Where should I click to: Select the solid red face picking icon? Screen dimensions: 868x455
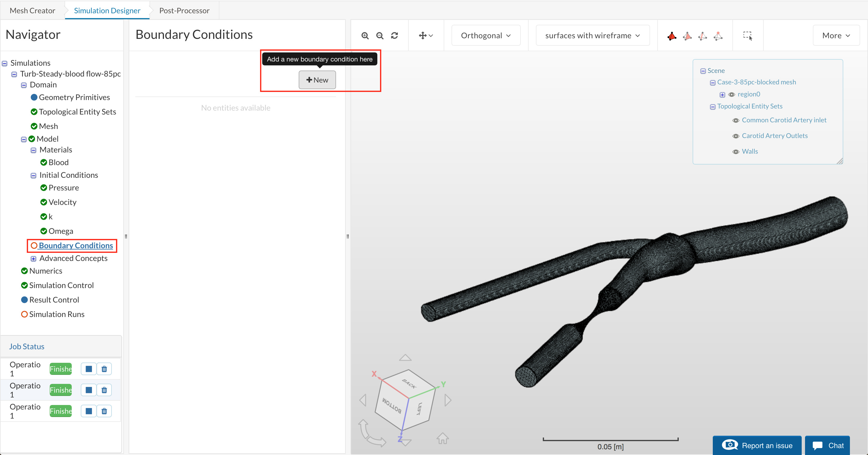(671, 36)
